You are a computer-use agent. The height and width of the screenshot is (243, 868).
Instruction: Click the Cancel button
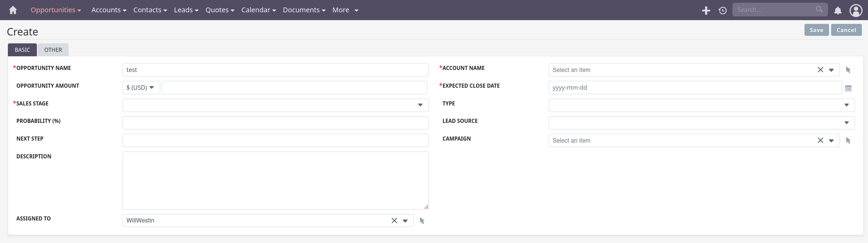846,30
